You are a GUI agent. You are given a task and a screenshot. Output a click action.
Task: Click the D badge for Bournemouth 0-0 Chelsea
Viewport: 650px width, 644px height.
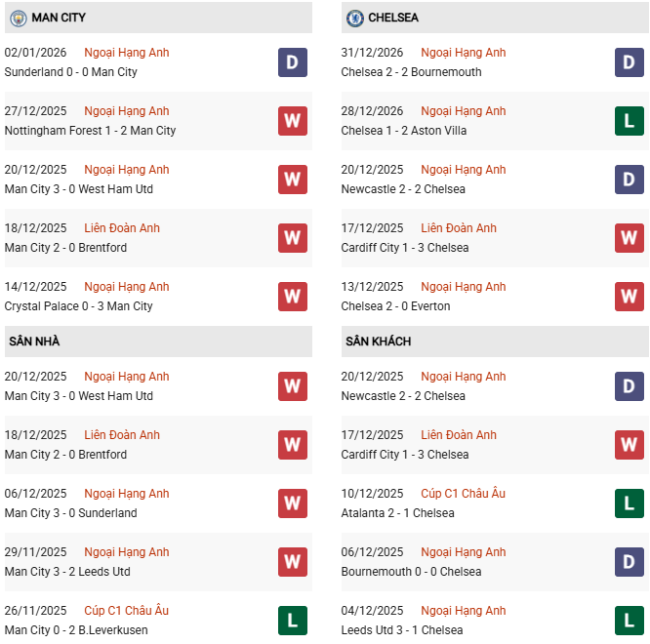pos(629,562)
